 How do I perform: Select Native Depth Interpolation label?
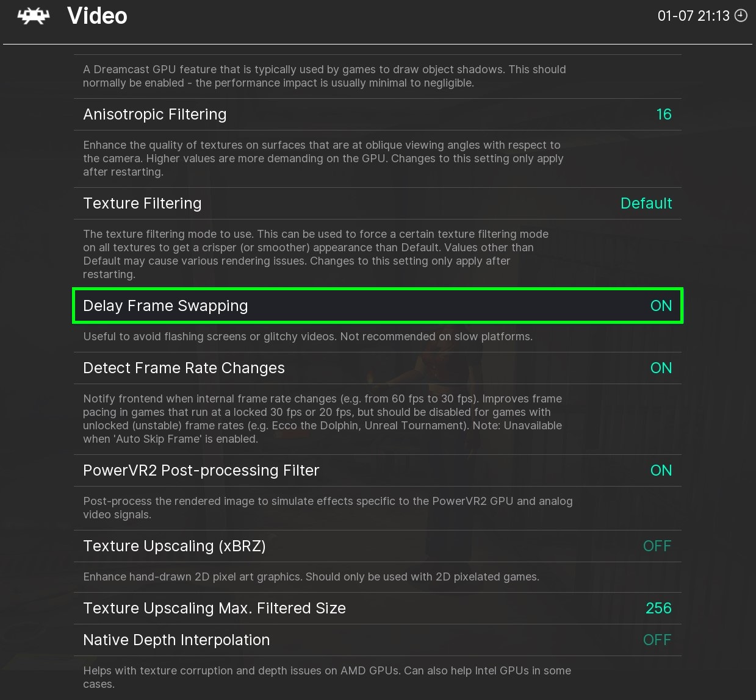(x=176, y=640)
